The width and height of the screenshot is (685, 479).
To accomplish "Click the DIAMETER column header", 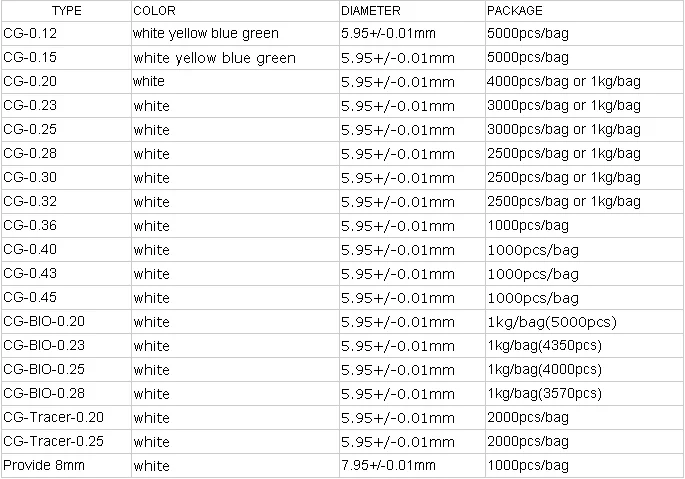I will pyautogui.click(x=370, y=11).
